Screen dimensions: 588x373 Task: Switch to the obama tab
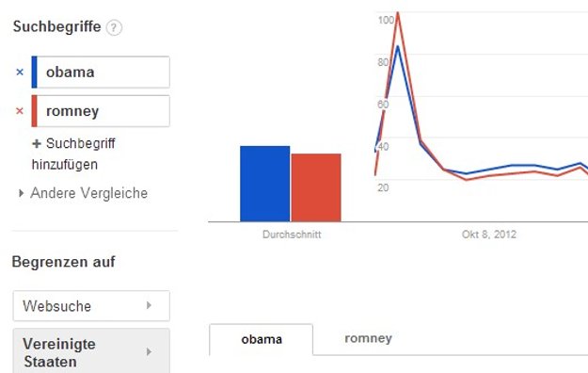click(261, 340)
